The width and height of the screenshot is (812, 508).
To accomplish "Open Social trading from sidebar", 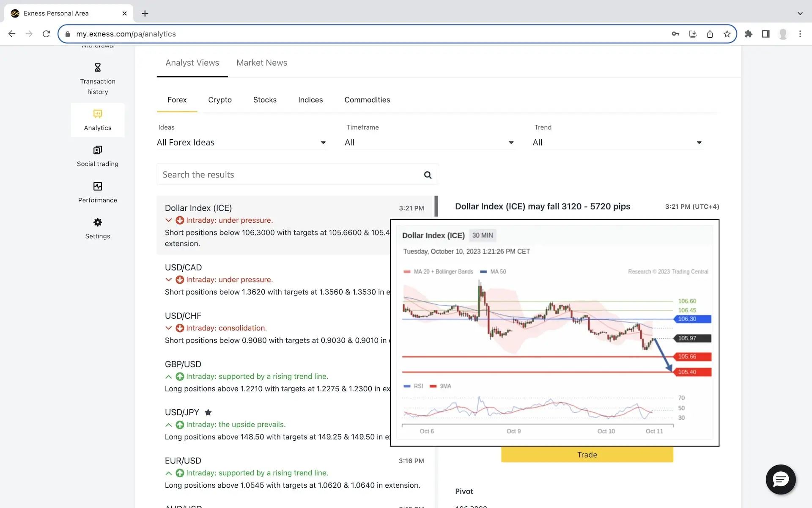I will 98,156.
